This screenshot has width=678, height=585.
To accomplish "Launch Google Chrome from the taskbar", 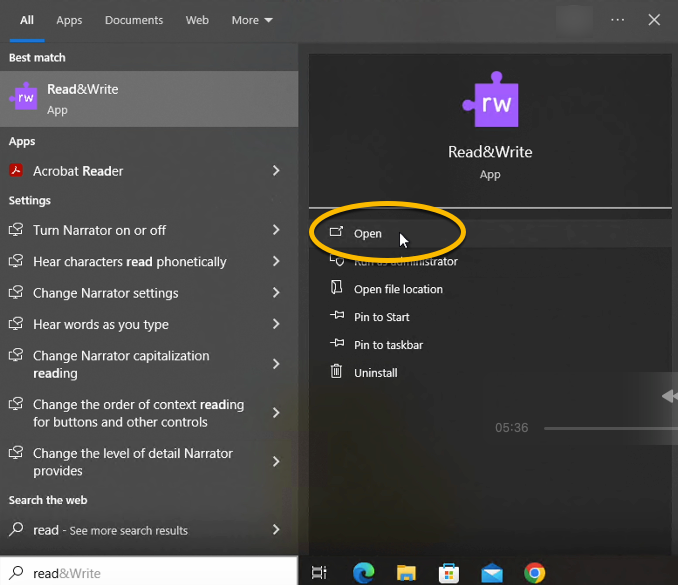I will tap(535, 572).
